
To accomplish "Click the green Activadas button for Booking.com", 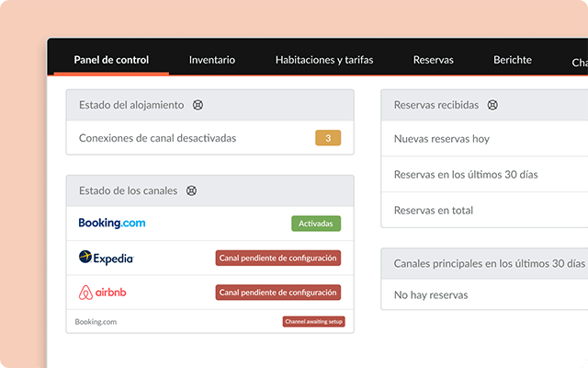I will 316,224.
